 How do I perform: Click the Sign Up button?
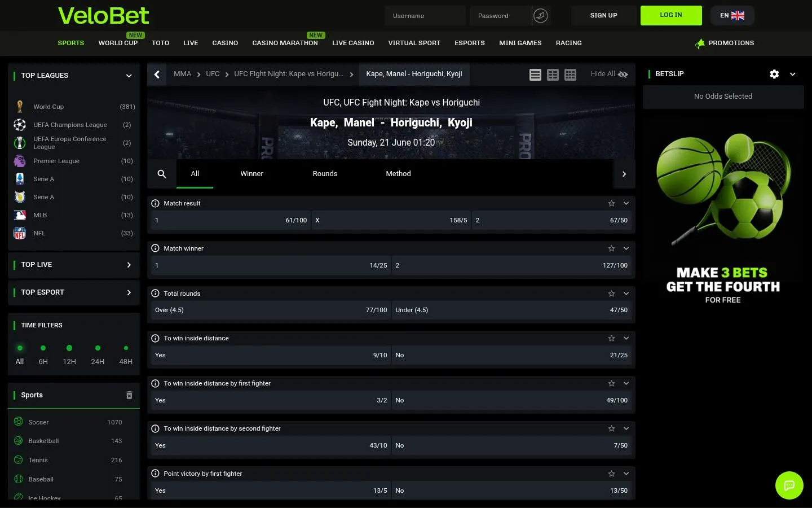603,15
